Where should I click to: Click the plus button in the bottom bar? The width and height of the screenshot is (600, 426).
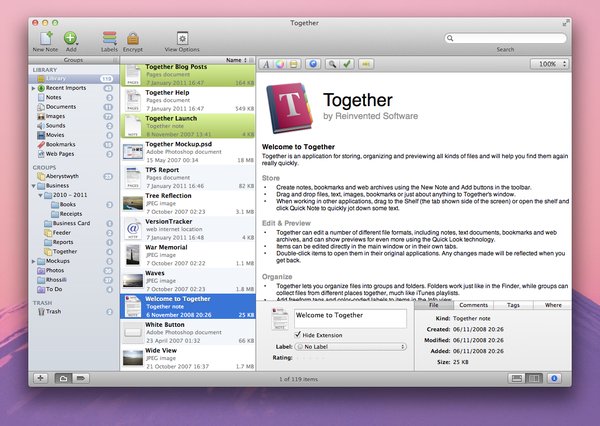pos(40,379)
